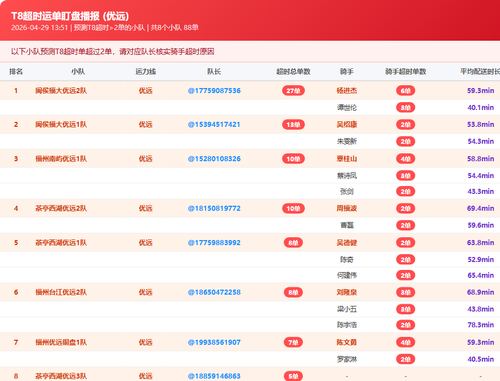The height and width of the screenshot is (381, 500).
Task: Click the 40.1min average duration
Action: (x=480, y=108)
